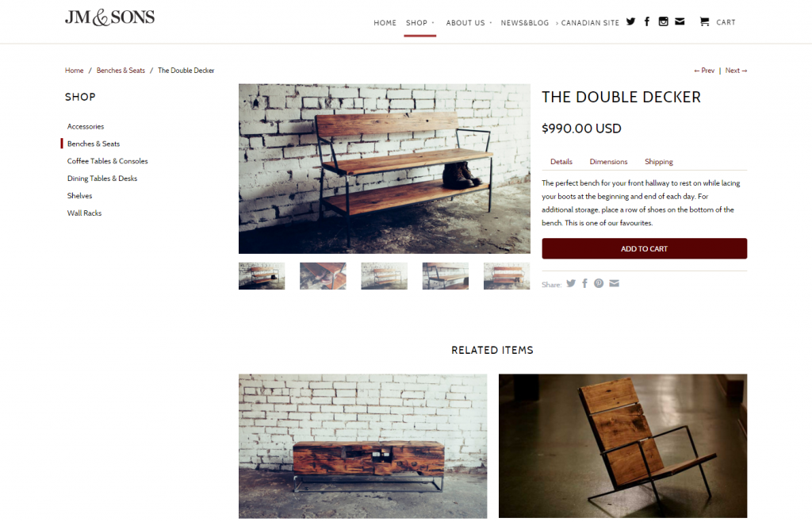The height and width of the screenshot is (522, 812).
Task: Go to the Next product link
Action: click(x=736, y=71)
